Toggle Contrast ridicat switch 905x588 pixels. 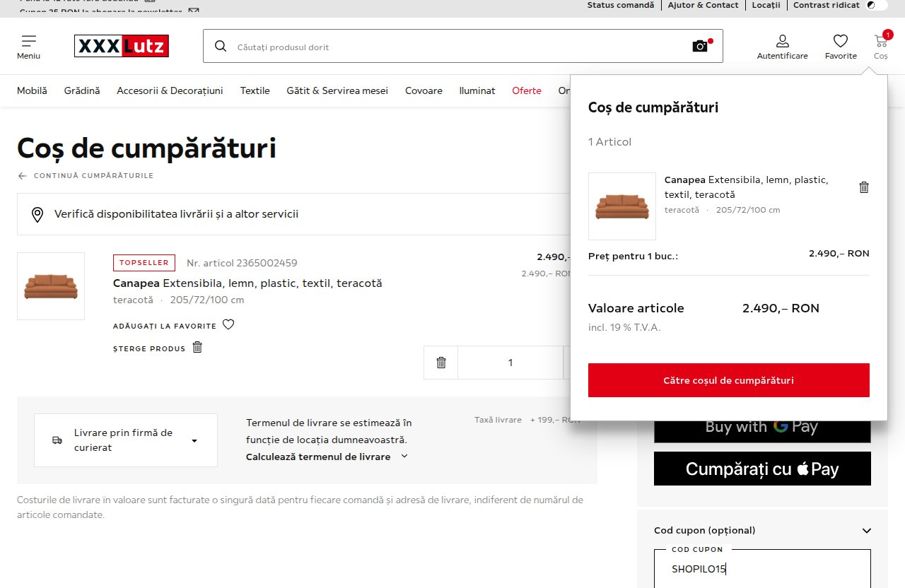click(x=877, y=5)
